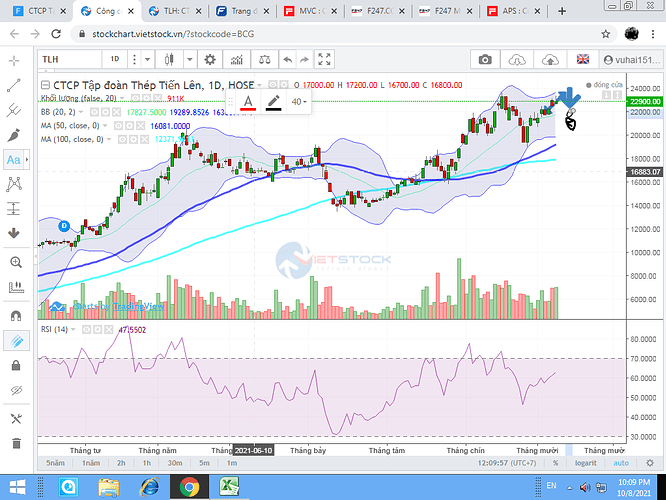
Task: Open the RSI (14) dropdown arrow
Action: coord(73,330)
